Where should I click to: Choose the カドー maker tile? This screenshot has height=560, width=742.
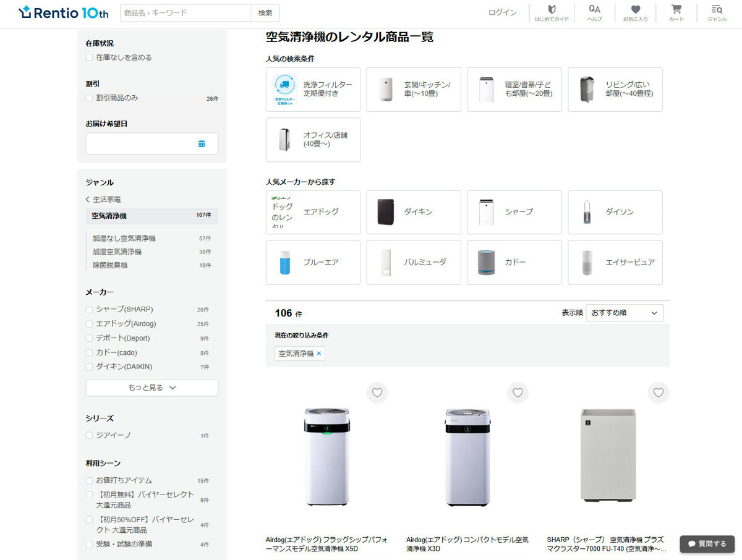514,263
